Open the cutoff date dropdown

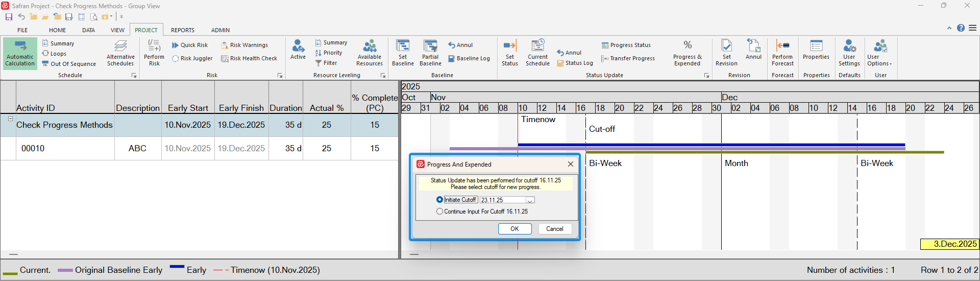coord(530,200)
